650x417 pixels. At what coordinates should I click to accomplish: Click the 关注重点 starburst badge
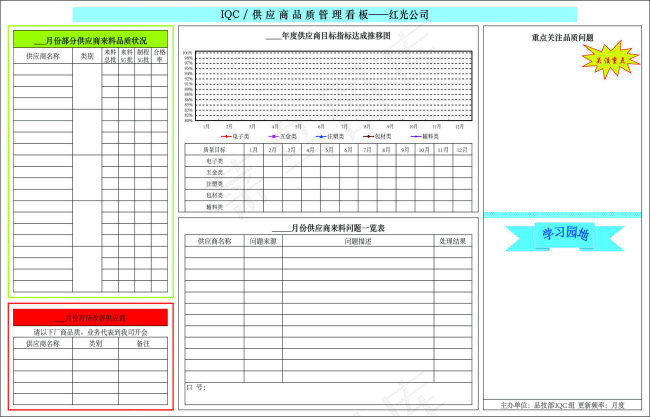[610, 60]
